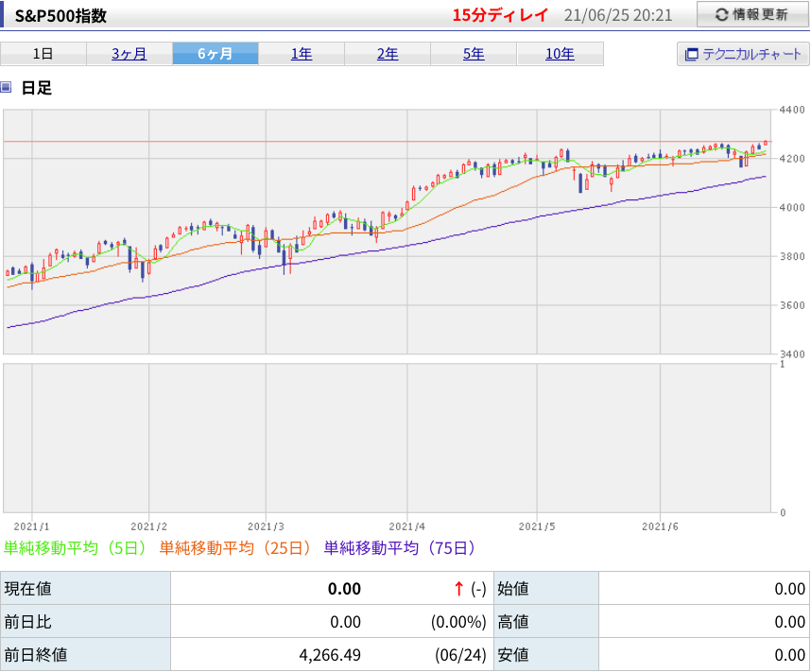The height and width of the screenshot is (672, 811).
Task: Select the 6ヶ月 period tab
Action: point(216,54)
